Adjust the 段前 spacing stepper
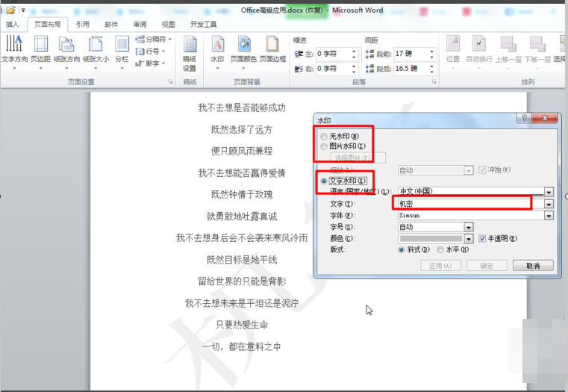 point(432,54)
